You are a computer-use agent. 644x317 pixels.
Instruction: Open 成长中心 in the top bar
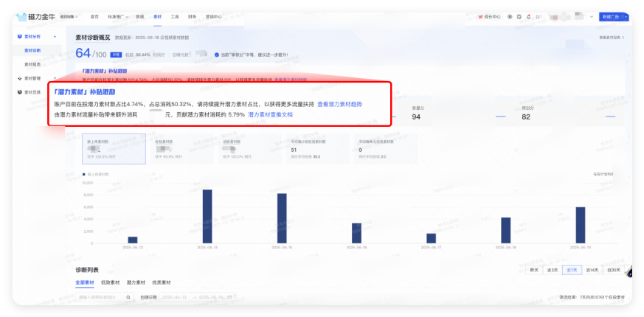click(x=490, y=17)
